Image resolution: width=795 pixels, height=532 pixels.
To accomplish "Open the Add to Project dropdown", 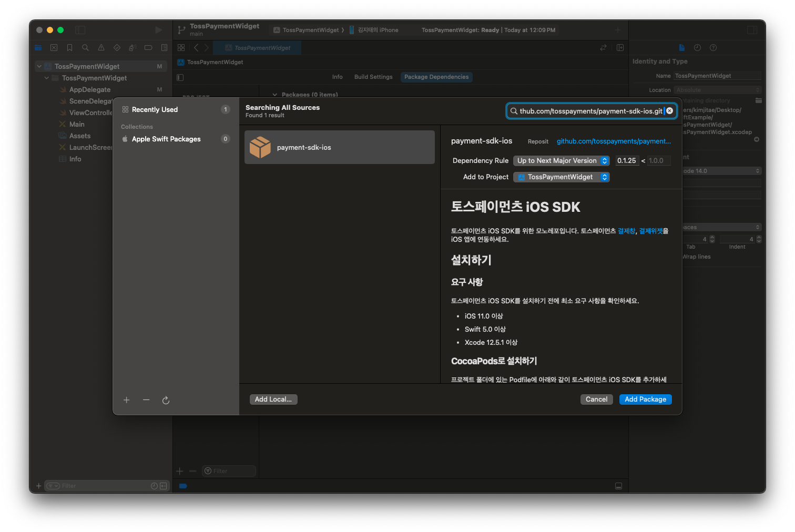I will point(562,177).
